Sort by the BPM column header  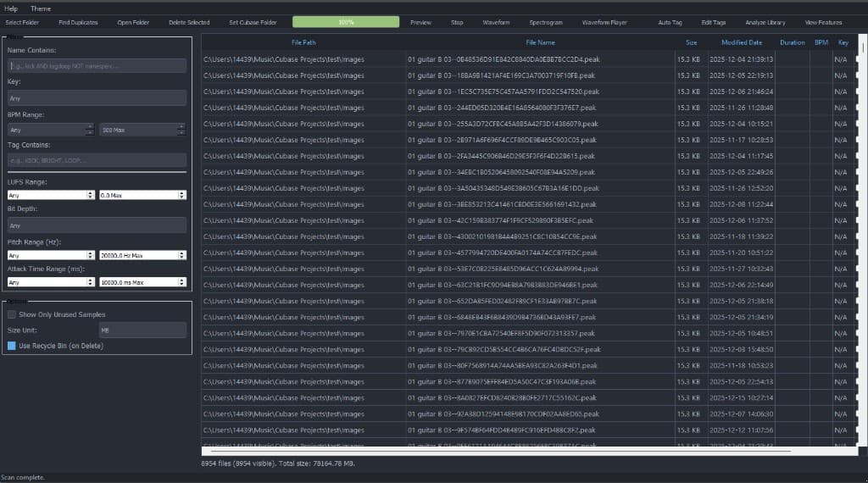[x=821, y=42]
